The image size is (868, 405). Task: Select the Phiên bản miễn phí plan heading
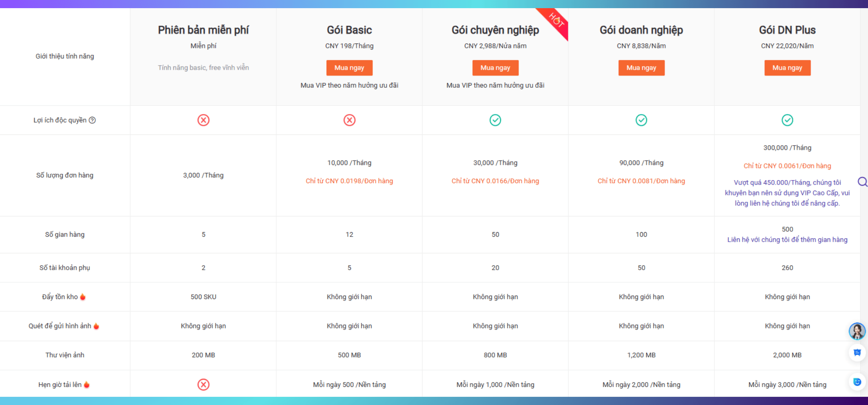[203, 30]
